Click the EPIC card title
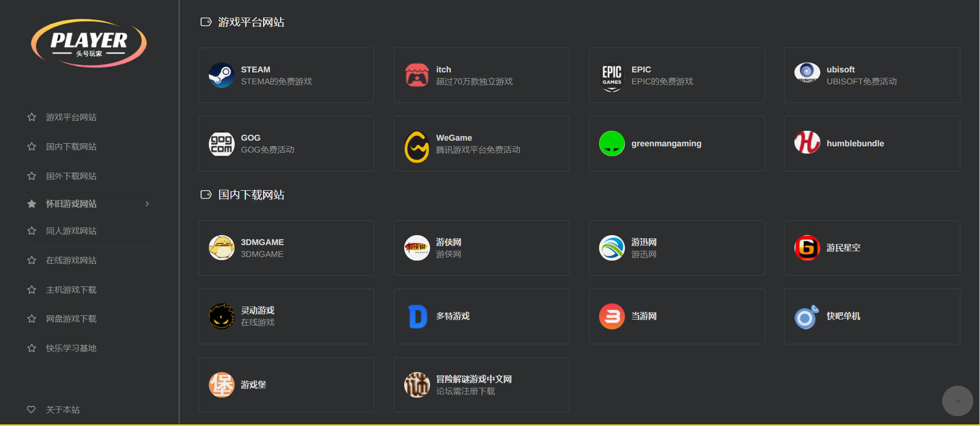This screenshot has height=426, width=980. pyautogui.click(x=641, y=69)
